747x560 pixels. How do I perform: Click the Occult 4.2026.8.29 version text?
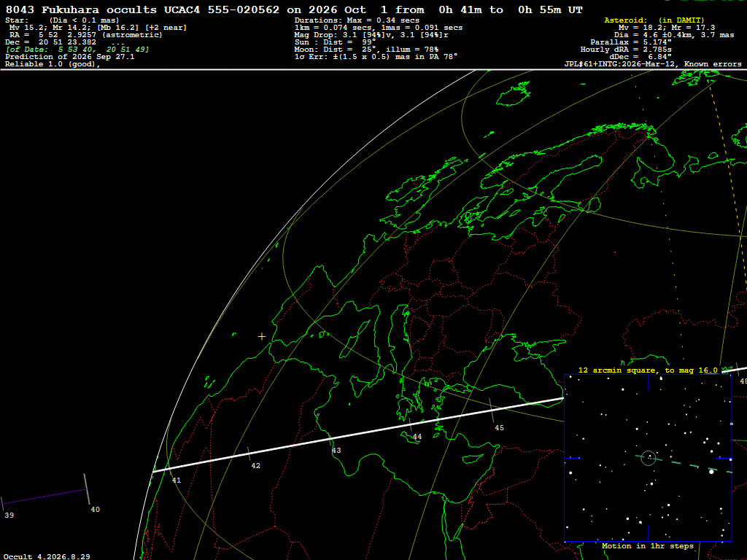[47, 556]
